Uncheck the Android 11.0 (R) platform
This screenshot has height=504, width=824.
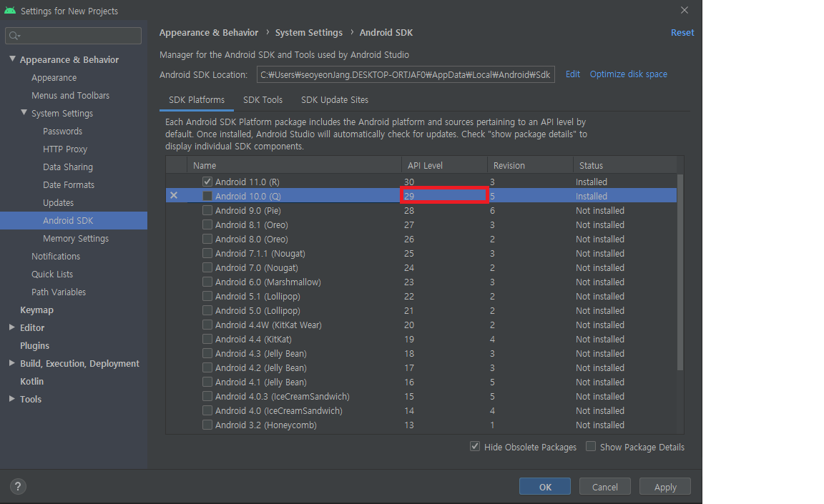pos(207,182)
